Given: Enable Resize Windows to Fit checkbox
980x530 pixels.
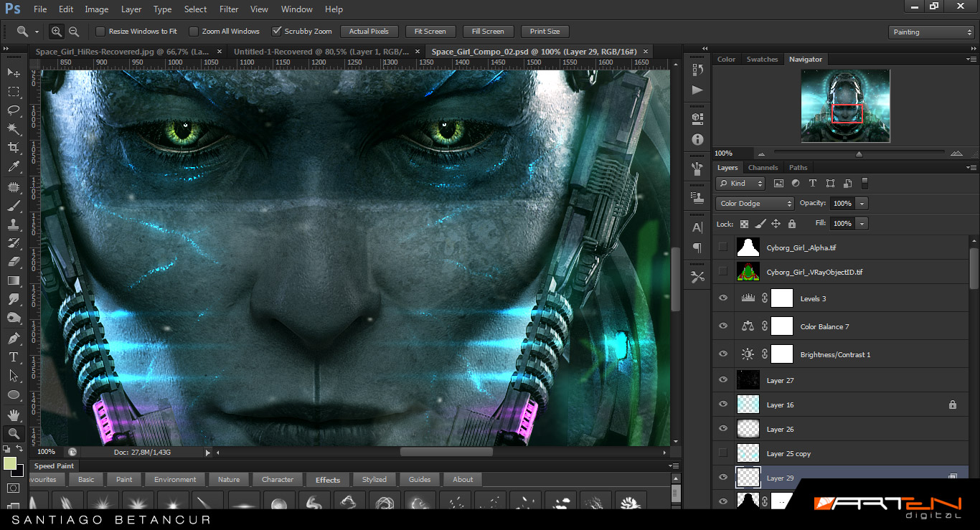Looking at the screenshot, I should pyautogui.click(x=100, y=32).
